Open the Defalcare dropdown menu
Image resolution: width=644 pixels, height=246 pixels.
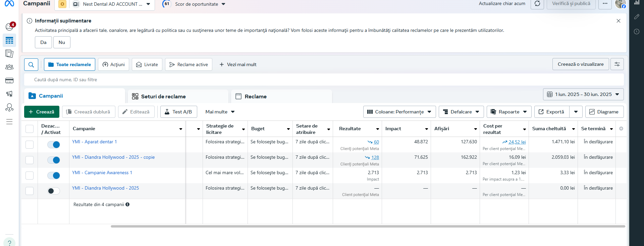click(461, 112)
